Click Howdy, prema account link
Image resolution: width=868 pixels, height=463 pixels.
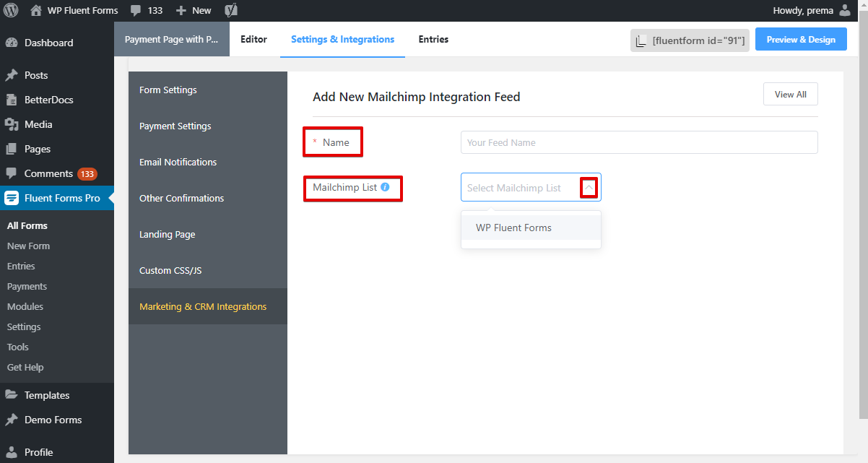(x=803, y=11)
